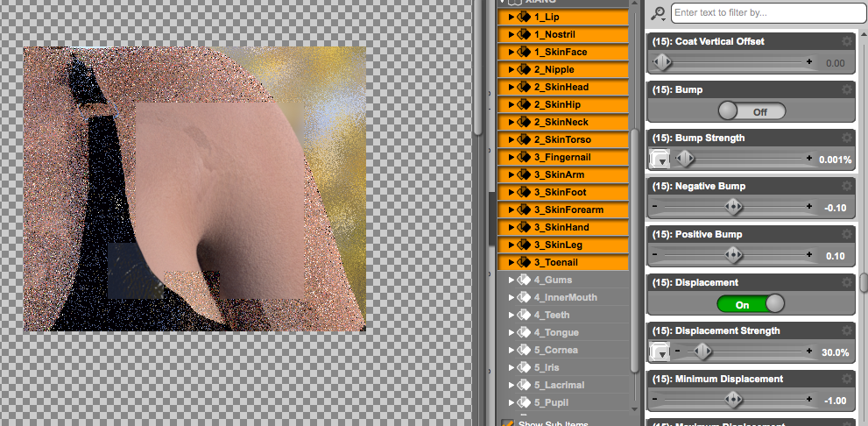Click the plus icon of Positive Bump slider
Image resolution: width=868 pixels, height=426 pixels.
point(809,254)
